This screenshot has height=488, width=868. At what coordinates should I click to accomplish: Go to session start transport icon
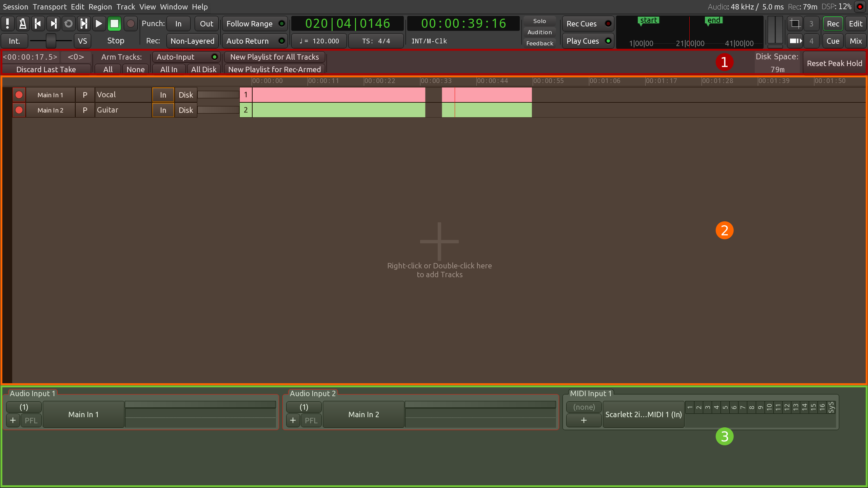(38, 24)
